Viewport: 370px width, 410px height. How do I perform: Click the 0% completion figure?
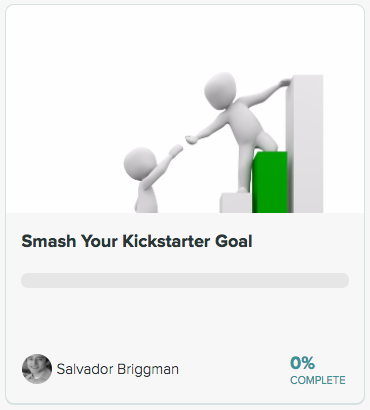[x=302, y=363]
